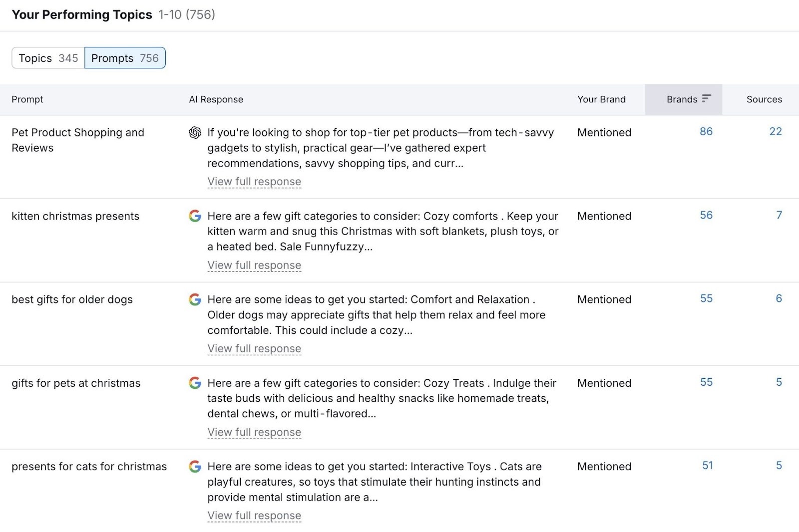View full response for presents for cats for christmas

point(254,515)
